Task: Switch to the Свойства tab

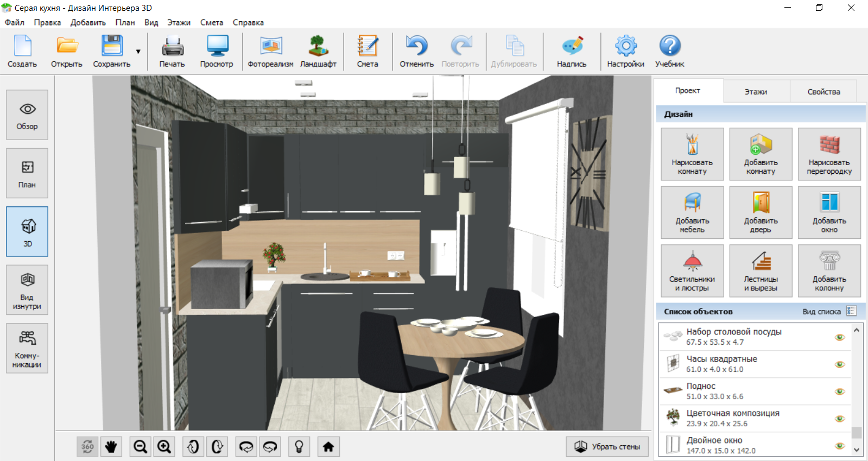Action: (x=823, y=92)
